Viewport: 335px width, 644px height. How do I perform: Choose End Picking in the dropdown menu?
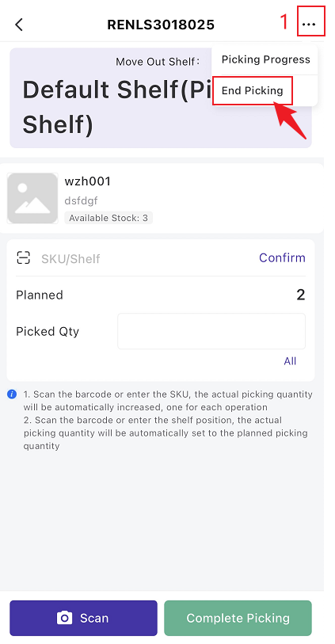pyautogui.click(x=252, y=90)
